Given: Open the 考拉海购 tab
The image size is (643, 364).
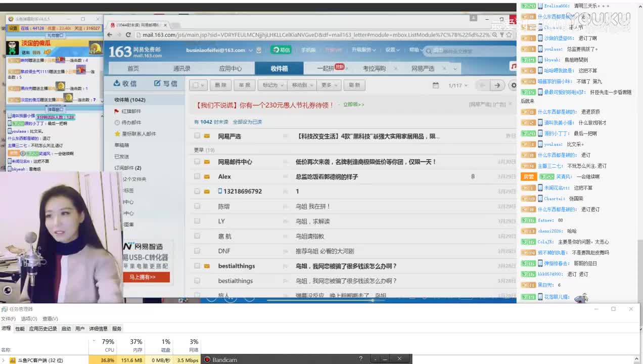Looking at the screenshot, I should pyautogui.click(x=374, y=69).
